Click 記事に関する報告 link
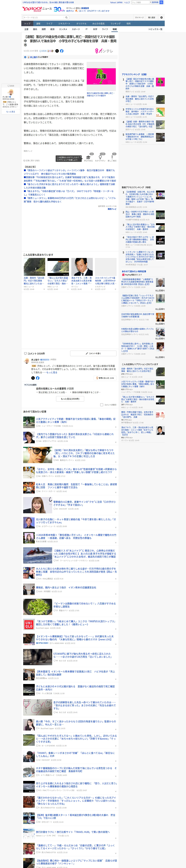 [x=31, y=161]
